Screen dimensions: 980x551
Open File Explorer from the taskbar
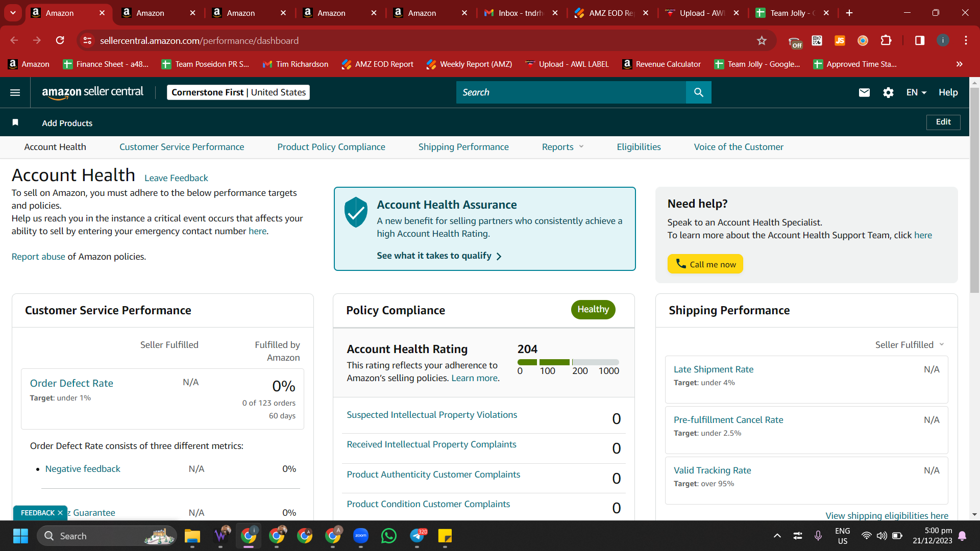click(192, 536)
